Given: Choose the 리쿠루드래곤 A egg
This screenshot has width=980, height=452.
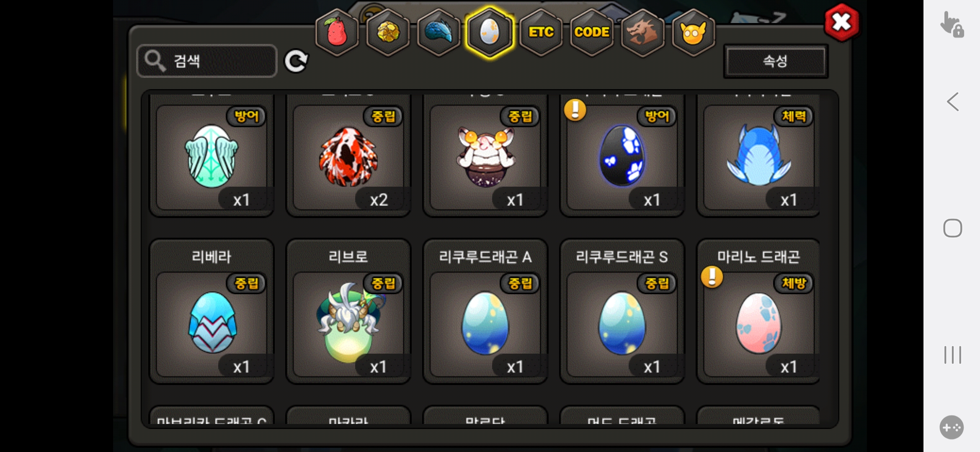Looking at the screenshot, I should pos(485,311).
